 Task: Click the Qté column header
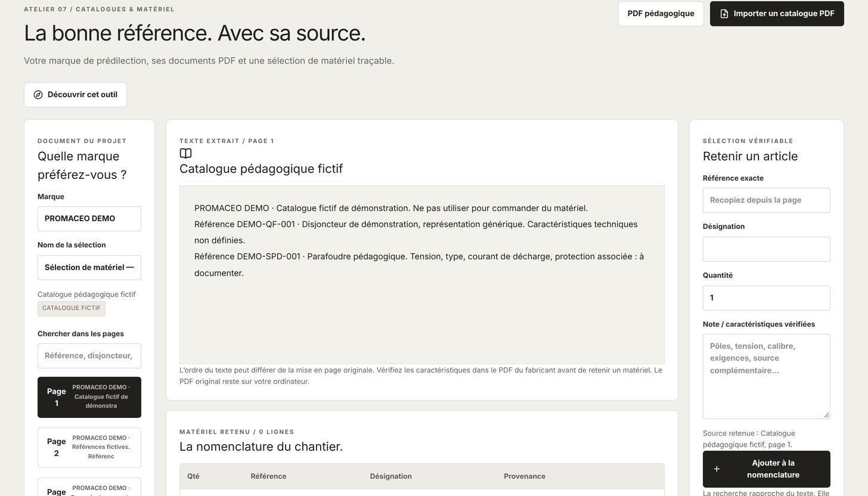(x=193, y=476)
